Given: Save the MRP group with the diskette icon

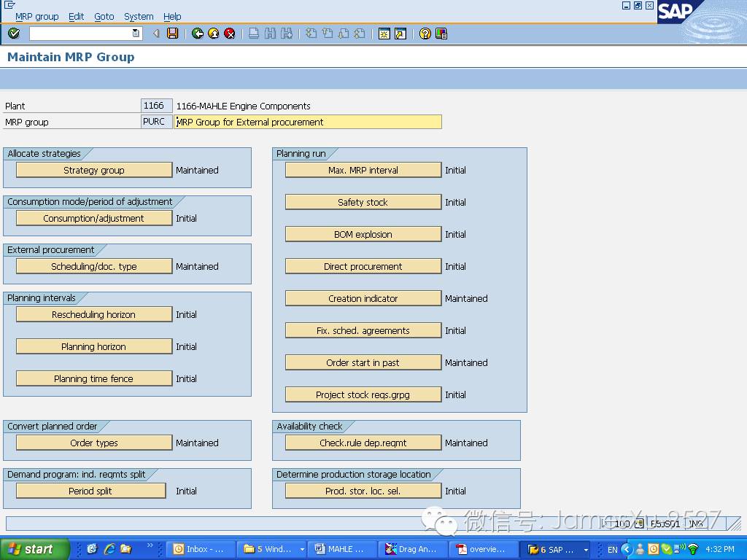Looking at the screenshot, I should 172,34.
